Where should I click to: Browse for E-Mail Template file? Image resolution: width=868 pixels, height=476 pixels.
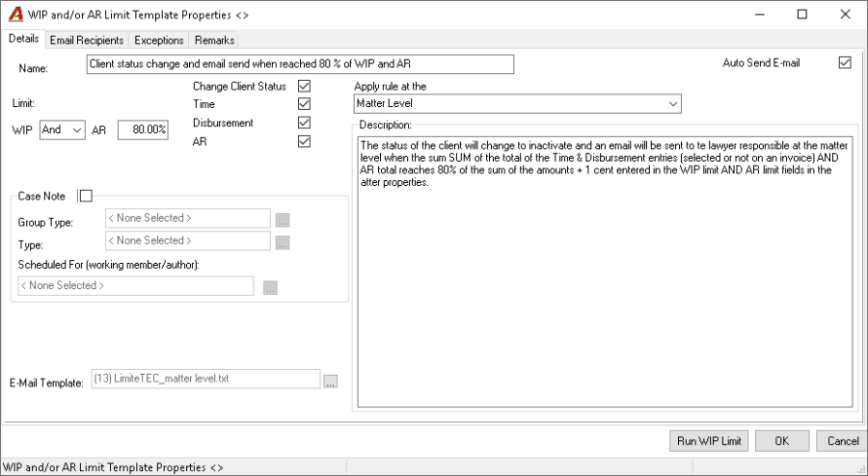(x=331, y=381)
